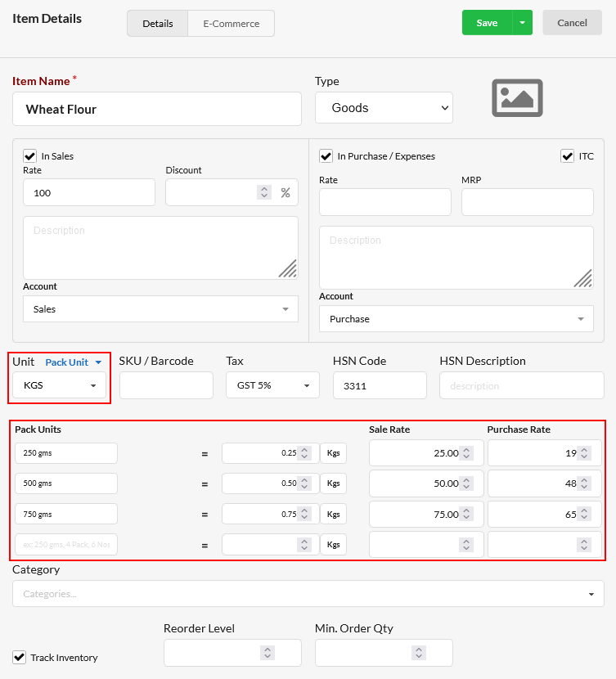
Task: Click the empty Purchase Rate row stepper
Action: coord(584,545)
